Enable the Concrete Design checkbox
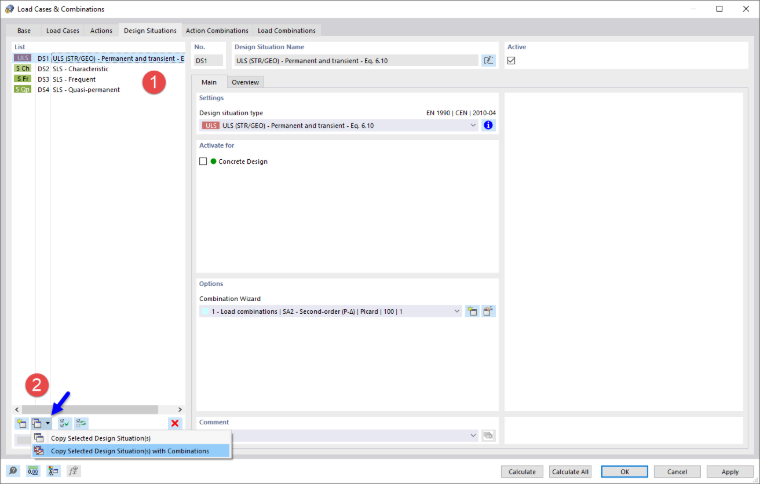This screenshot has width=760, height=484. 203,161
